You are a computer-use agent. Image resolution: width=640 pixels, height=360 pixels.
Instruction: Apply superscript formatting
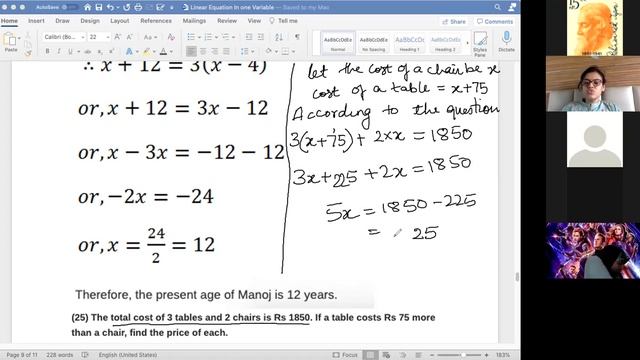(x=111, y=52)
